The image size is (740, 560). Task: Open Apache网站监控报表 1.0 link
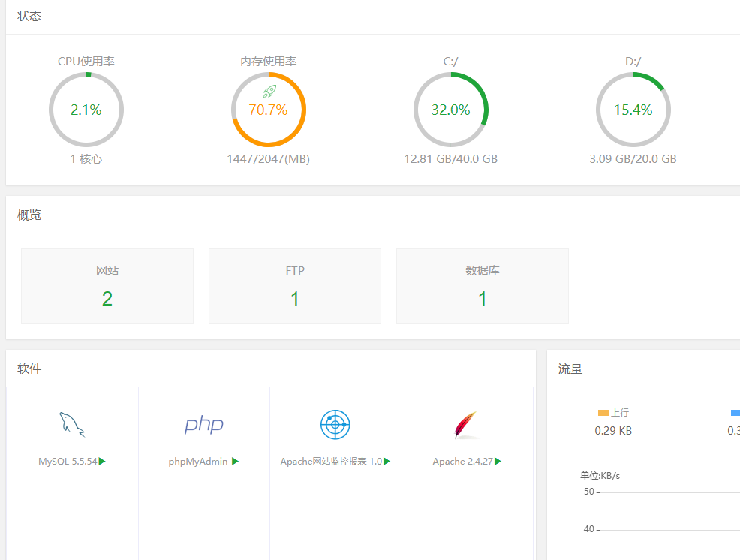click(331, 462)
